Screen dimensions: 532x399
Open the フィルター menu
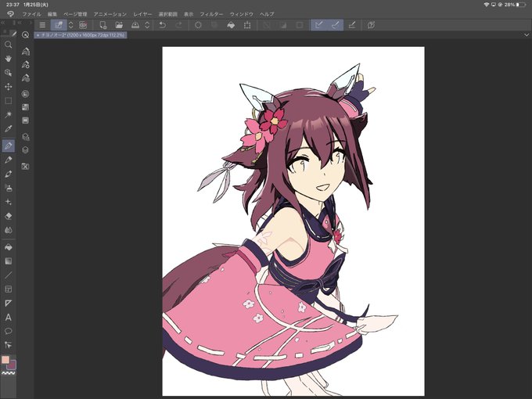pyautogui.click(x=211, y=14)
